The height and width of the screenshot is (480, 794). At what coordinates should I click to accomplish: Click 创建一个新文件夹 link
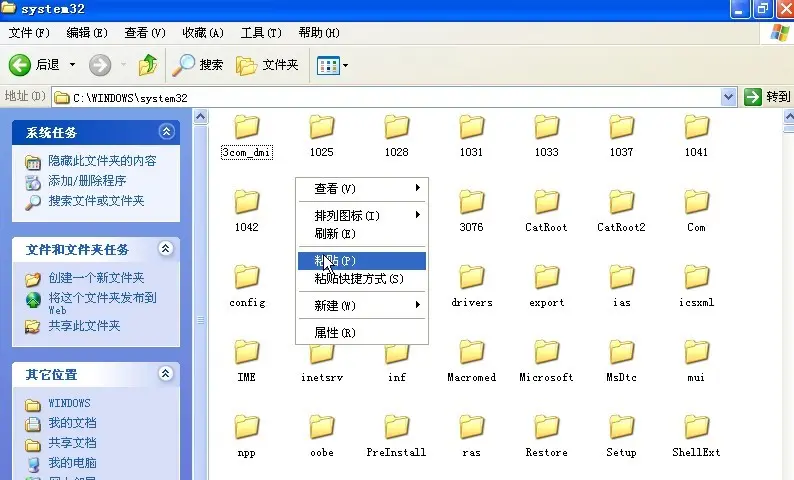click(96, 278)
